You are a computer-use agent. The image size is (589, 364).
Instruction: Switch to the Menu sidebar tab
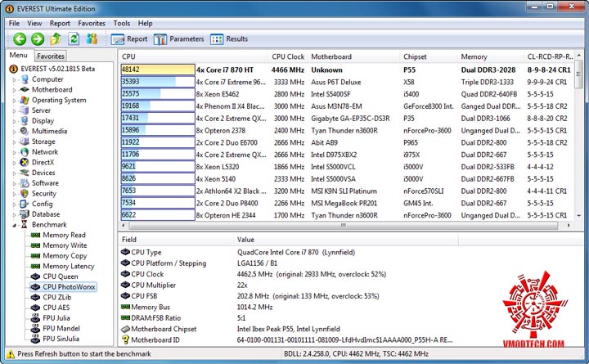18,56
